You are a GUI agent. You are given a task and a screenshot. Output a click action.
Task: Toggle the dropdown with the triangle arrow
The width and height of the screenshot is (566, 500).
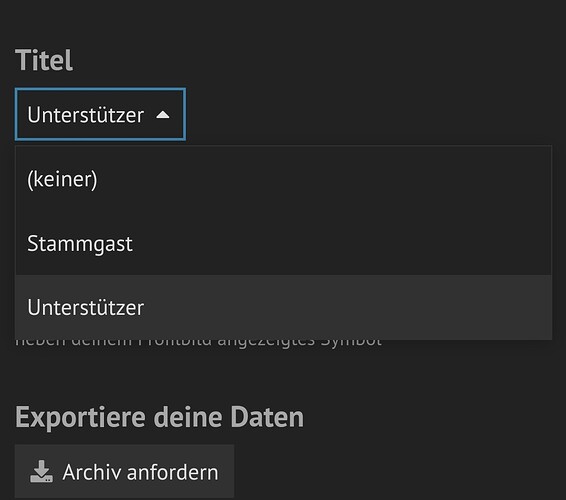163,115
